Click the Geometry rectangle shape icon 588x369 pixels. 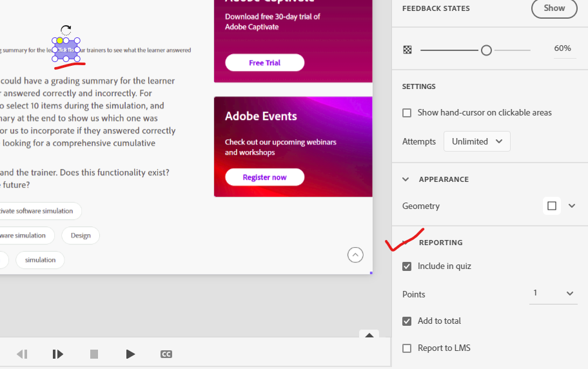coord(552,206)
